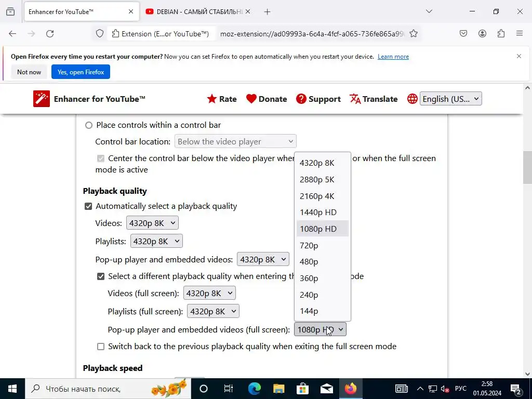Click the Enhancer for YouTube logo icon

click(42, 99)
